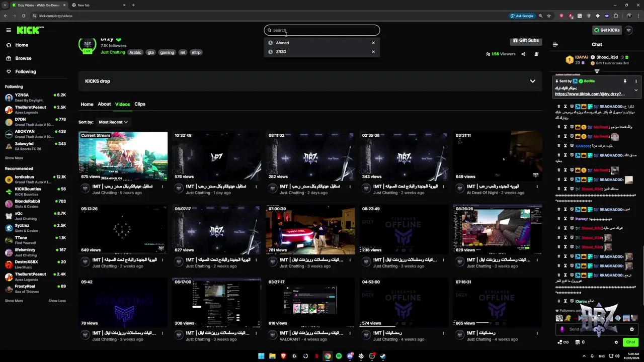The image size is (644, 362).
Task: Click the gaming tag
Action: tap(167, 52)
